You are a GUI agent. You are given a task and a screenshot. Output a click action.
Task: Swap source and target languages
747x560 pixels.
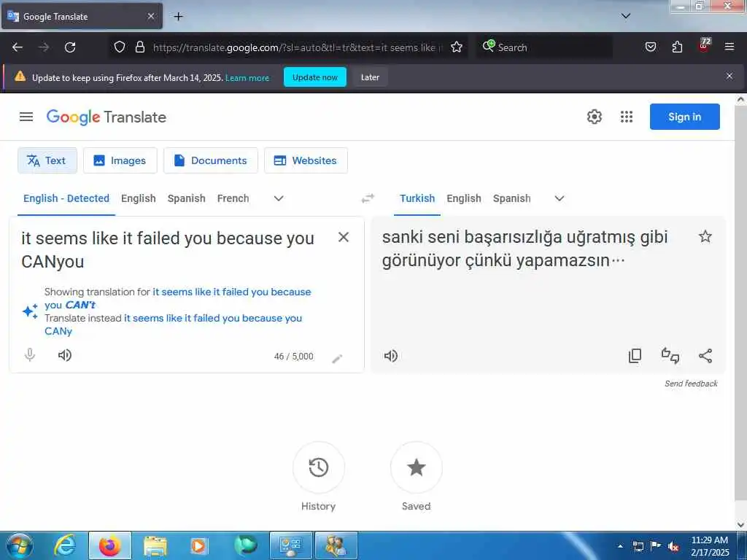pyautogui.click(x=368, y=198)
